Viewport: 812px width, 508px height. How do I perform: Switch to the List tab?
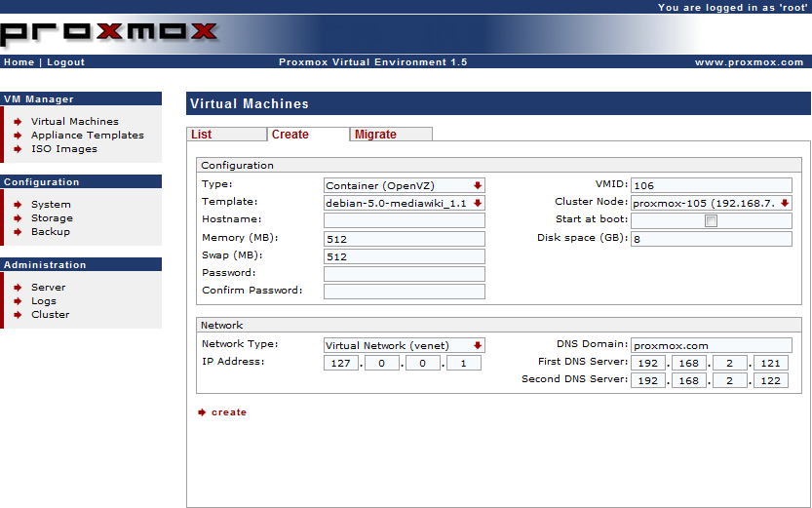coord(226,135)
